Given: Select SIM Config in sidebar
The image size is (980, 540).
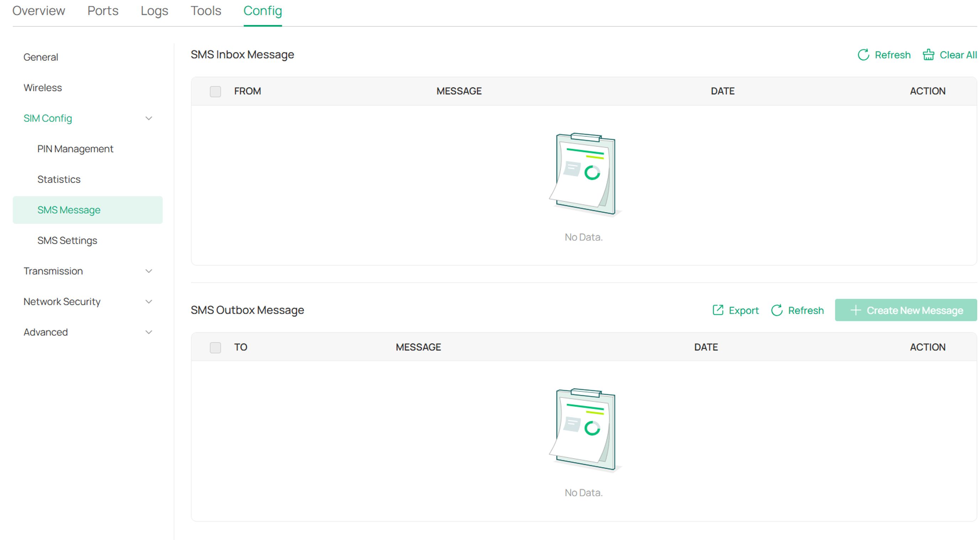Looking at the screenshot, I should click(48, 118).
